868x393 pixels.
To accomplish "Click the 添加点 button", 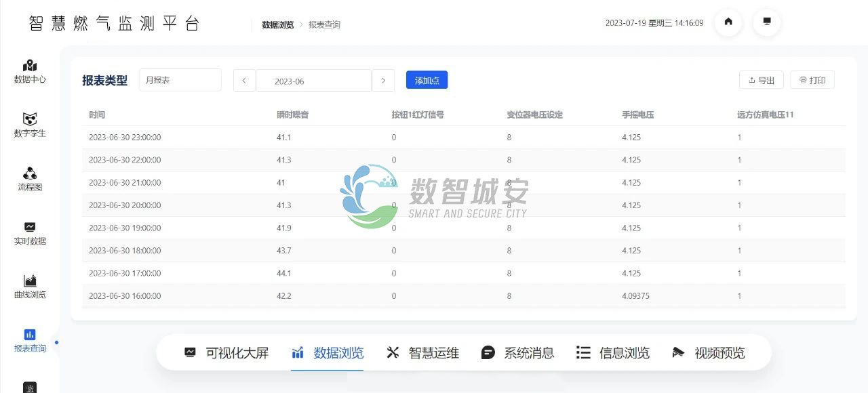I will [427, 80].
